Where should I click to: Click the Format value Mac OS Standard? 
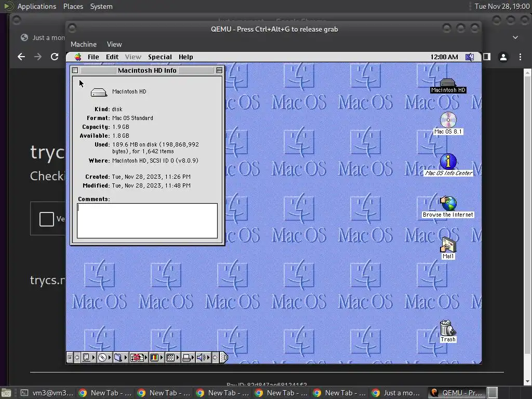[132, 118]
